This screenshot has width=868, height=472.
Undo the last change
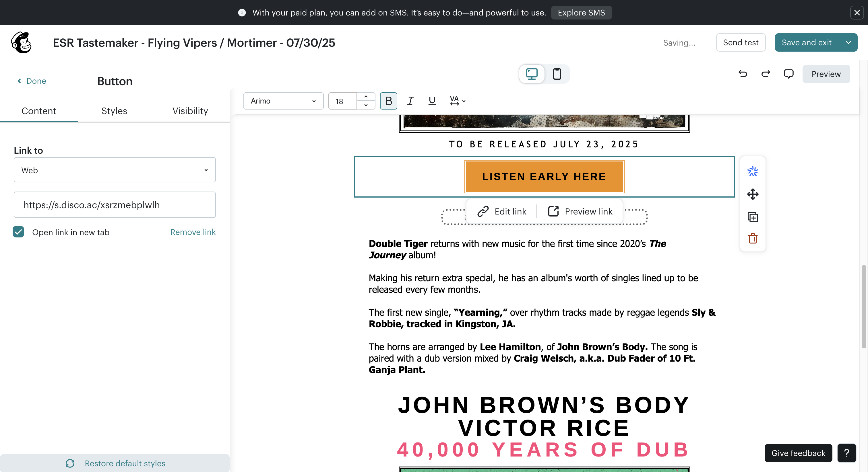pyautogui.click(x=743, y=74)
